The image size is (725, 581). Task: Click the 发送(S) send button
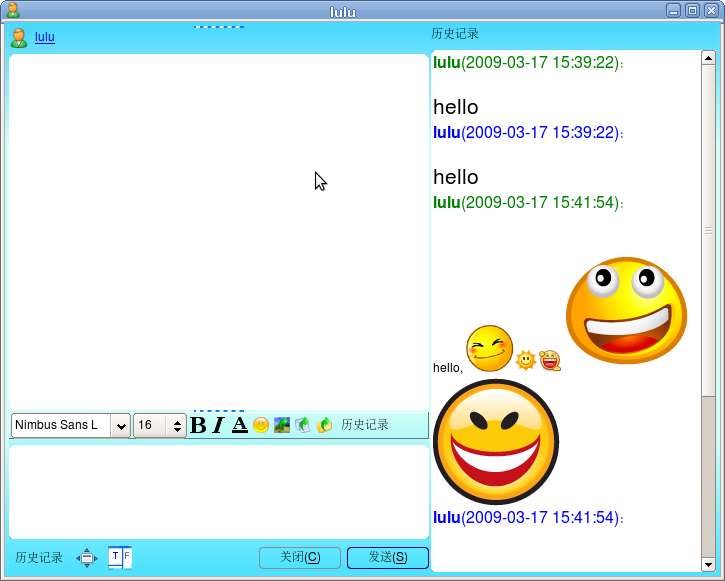point(388,558)
